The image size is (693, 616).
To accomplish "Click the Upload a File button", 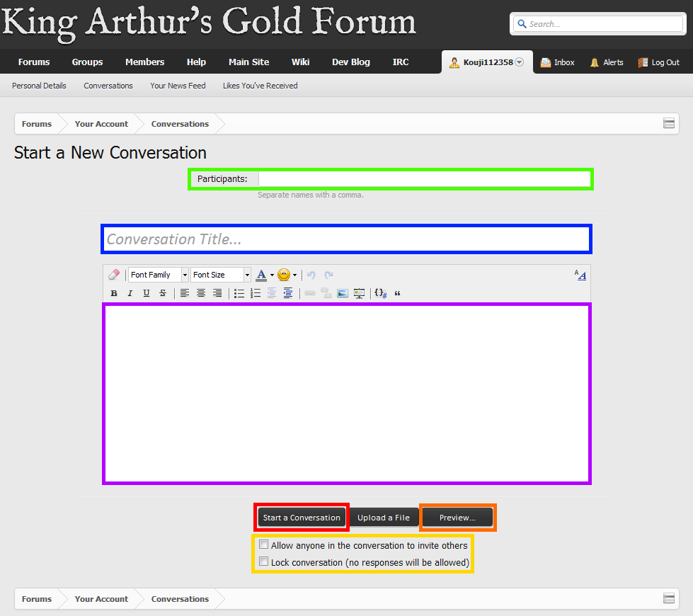I will [383, 518].
